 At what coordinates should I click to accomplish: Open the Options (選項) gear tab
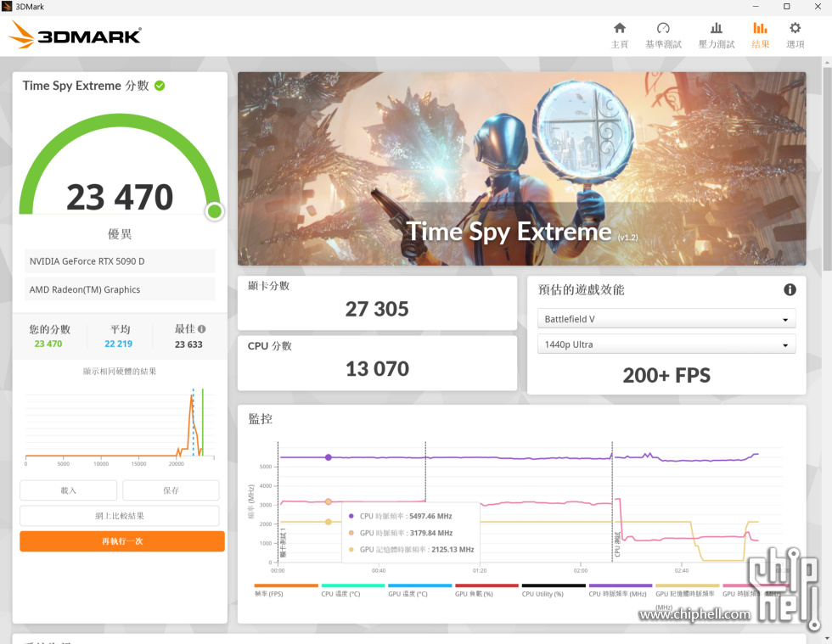[795, 36]
